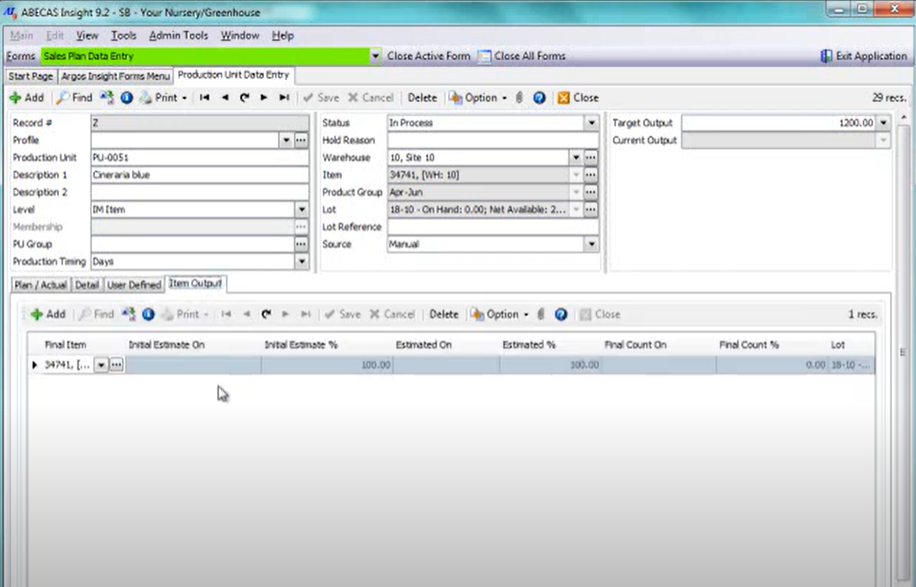916x587 pixels.
Task: Open the Warehouse ellipsis lookup button
Action: point(590,157)
